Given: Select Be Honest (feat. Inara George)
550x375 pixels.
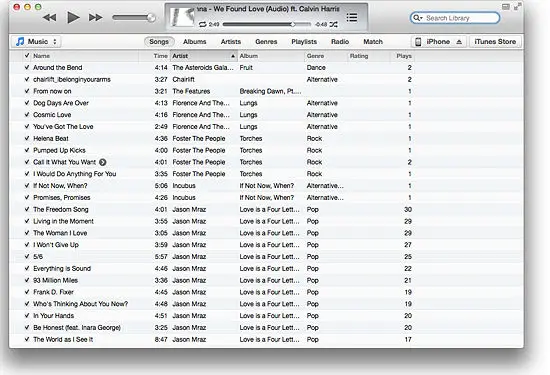Looking at the screenshot, I should pos(77,328).
